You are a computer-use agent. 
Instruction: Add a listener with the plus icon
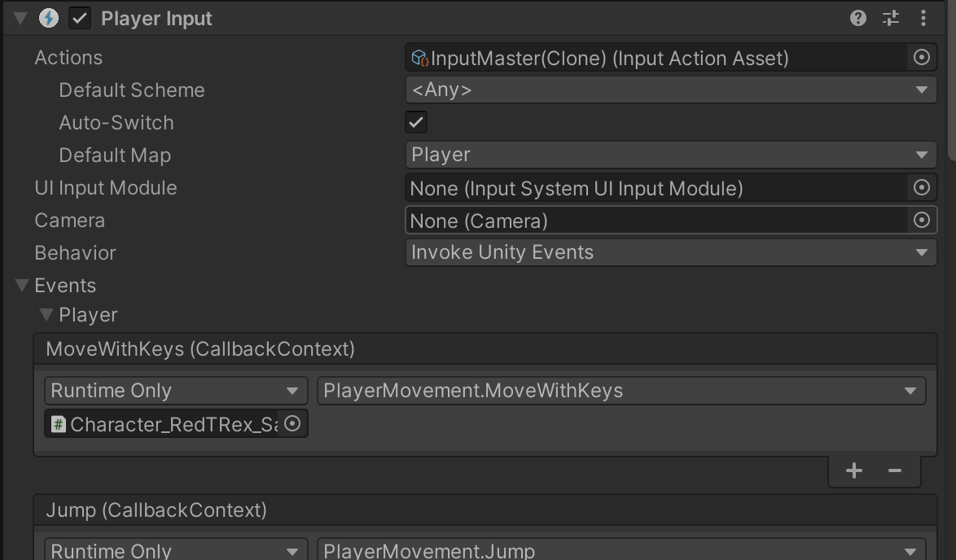(x=853, y=470)
